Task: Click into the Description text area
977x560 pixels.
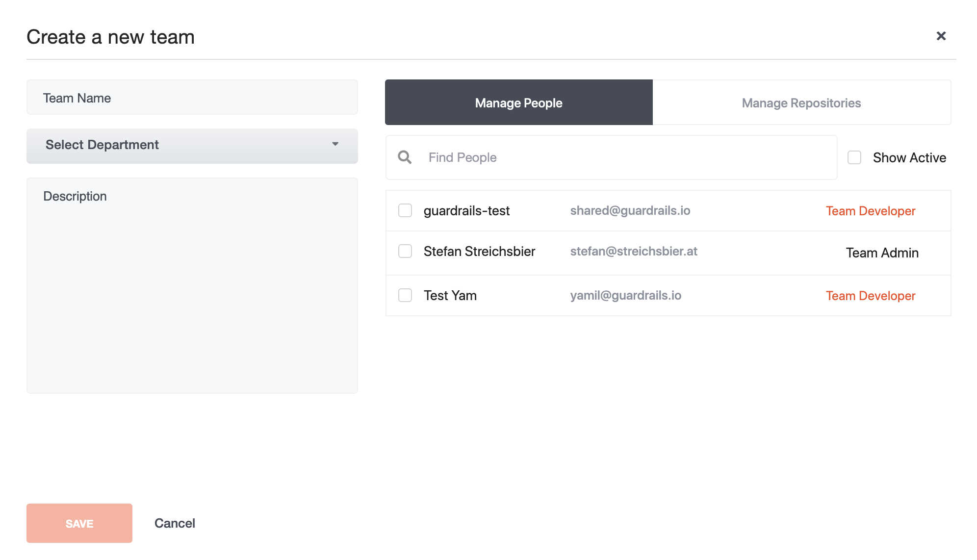Action: [192, 285]
